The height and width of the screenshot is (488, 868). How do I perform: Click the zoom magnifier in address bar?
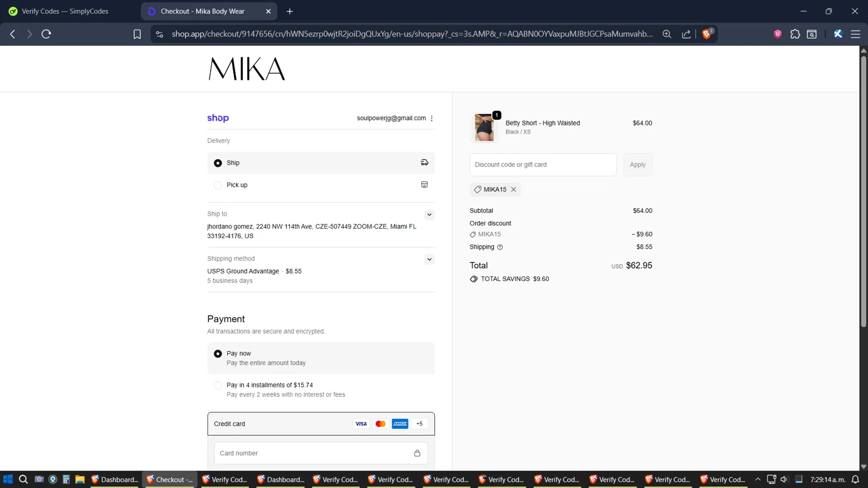[x=667, y=34]
